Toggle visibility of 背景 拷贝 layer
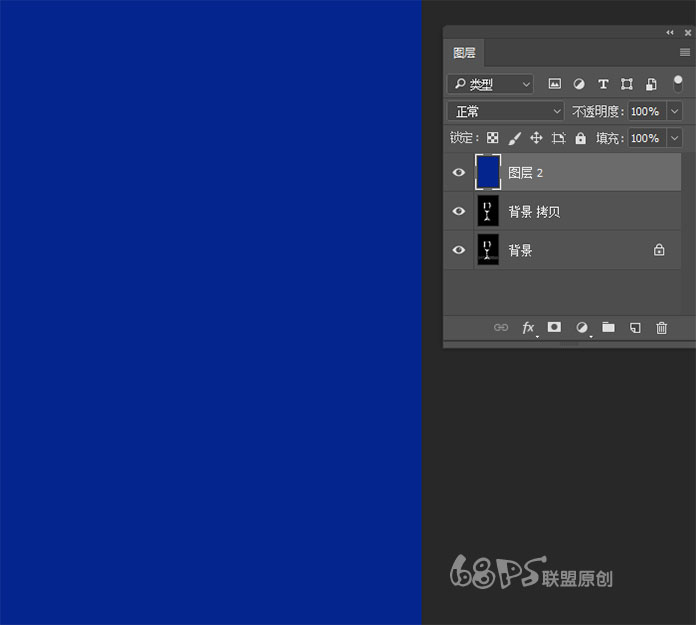696x625 pixels. click(x=459, y=212)
